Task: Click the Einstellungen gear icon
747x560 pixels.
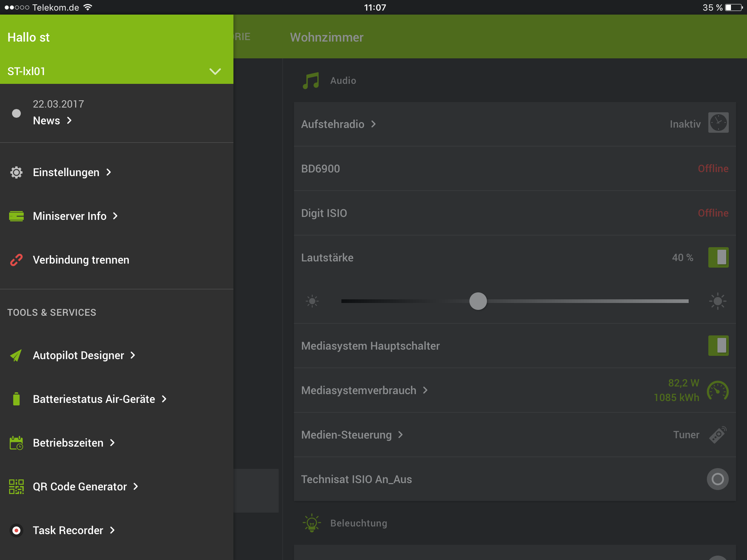Action: (x=16, y=172)
